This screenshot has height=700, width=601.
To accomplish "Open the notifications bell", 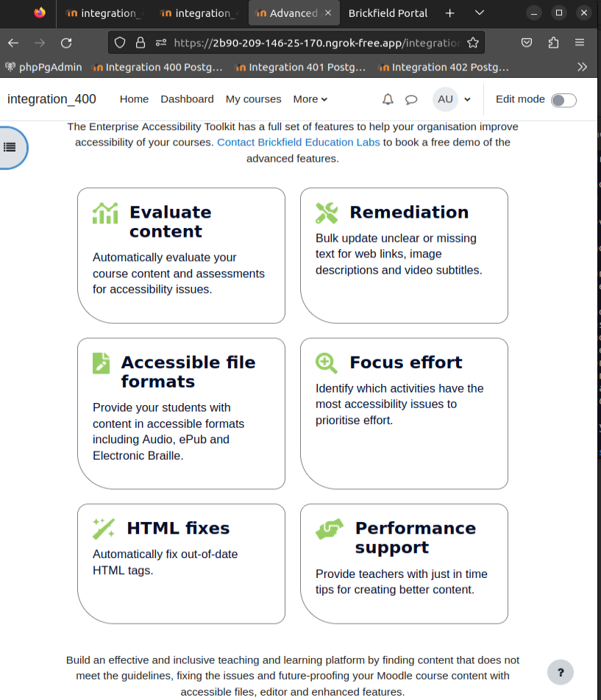I will point(388,99).
